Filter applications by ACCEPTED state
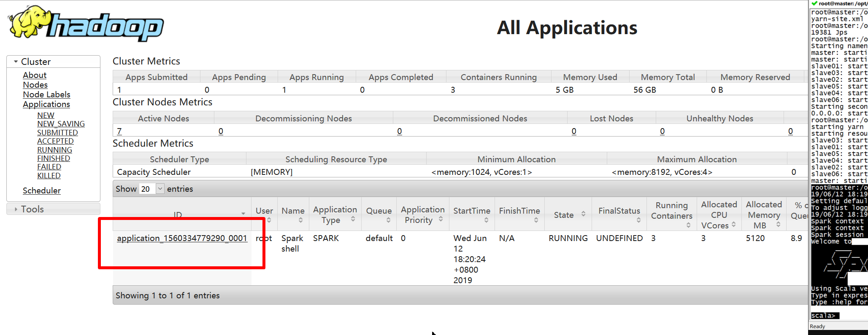Screen dimensions: 868x335 point(55,141)
